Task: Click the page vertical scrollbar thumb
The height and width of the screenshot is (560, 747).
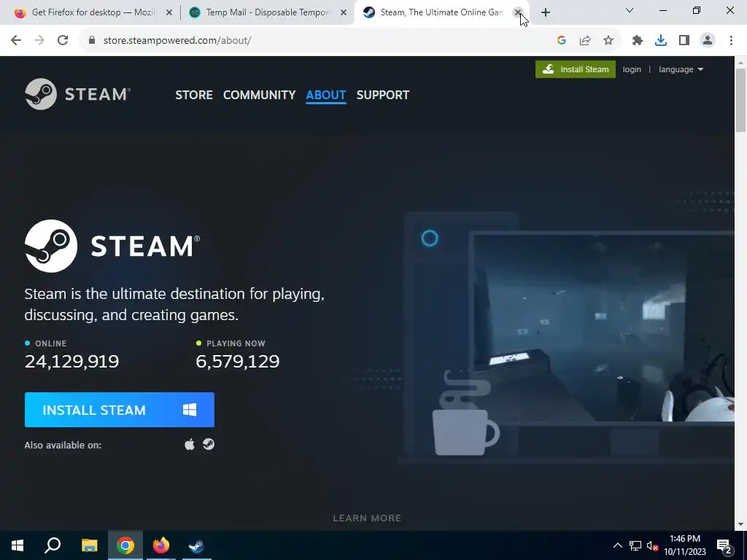Action: (740, 100)
